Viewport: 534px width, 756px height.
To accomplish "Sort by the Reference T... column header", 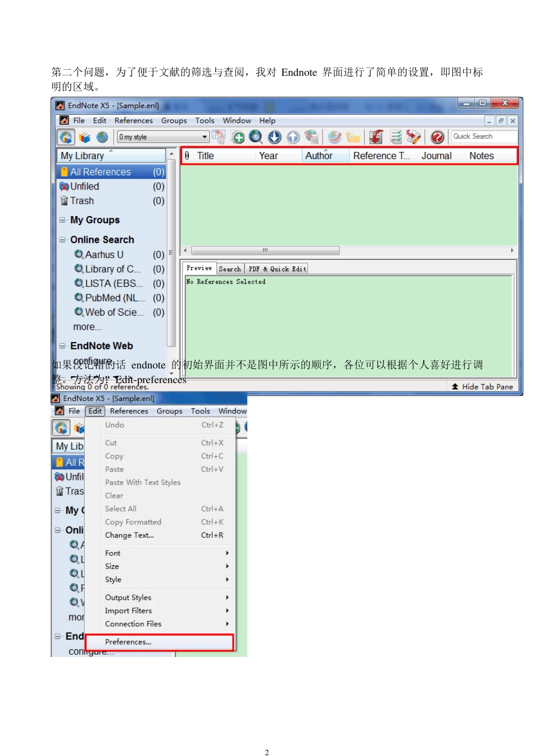I will tap(383, 156).
